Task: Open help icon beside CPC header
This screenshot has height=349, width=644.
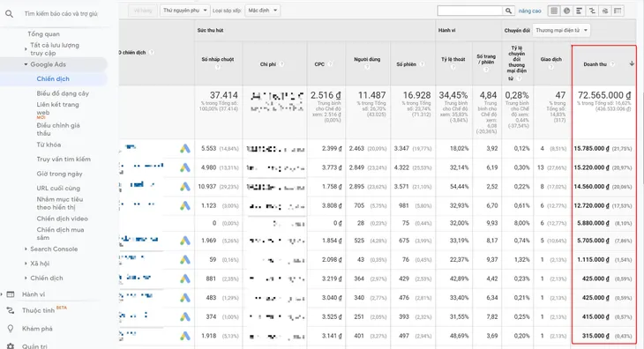Action: (x=330, y=64)
